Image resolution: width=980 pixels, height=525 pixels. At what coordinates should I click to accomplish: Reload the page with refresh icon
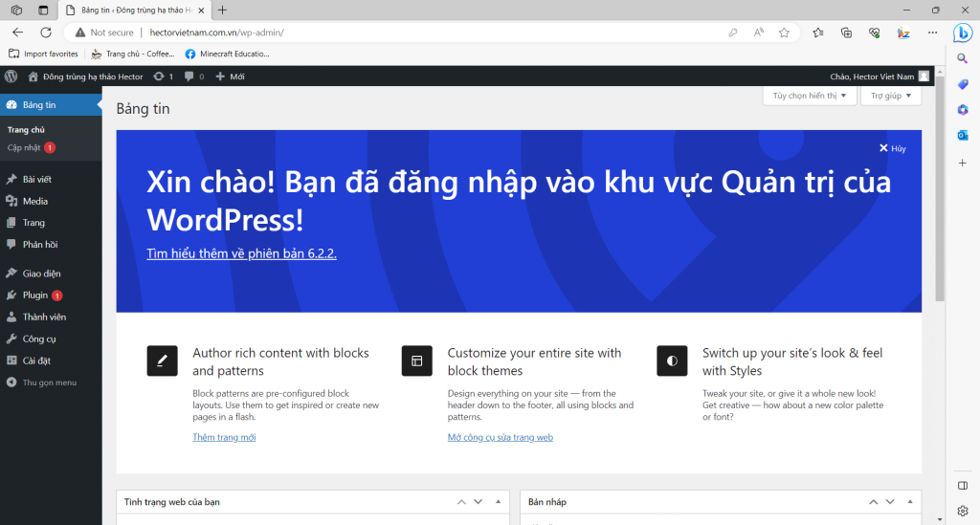pos(46,33)
